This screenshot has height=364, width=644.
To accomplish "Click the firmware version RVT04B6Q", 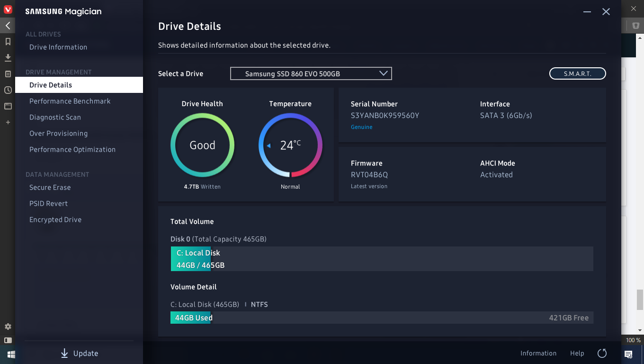I will [x=369, y=174].
